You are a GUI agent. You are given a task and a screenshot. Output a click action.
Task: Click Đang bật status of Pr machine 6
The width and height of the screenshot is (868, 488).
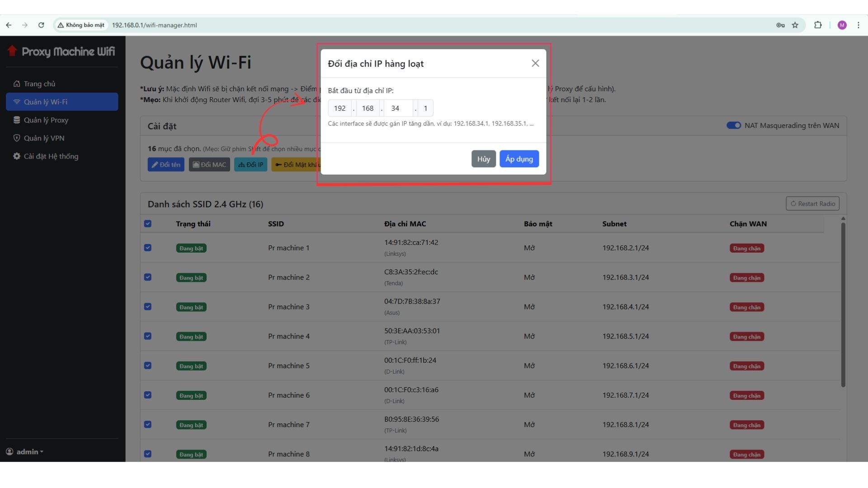coord(191,395)
